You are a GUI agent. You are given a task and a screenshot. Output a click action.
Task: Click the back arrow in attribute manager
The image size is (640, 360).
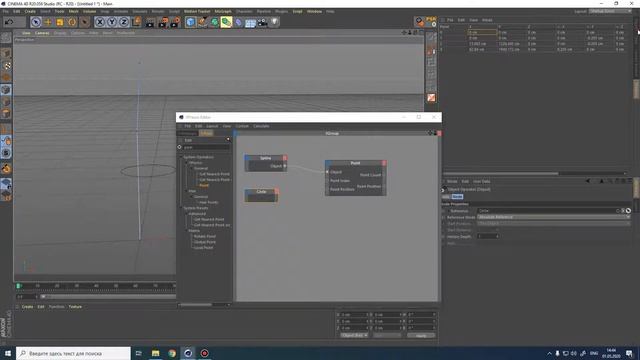(588, 181)
